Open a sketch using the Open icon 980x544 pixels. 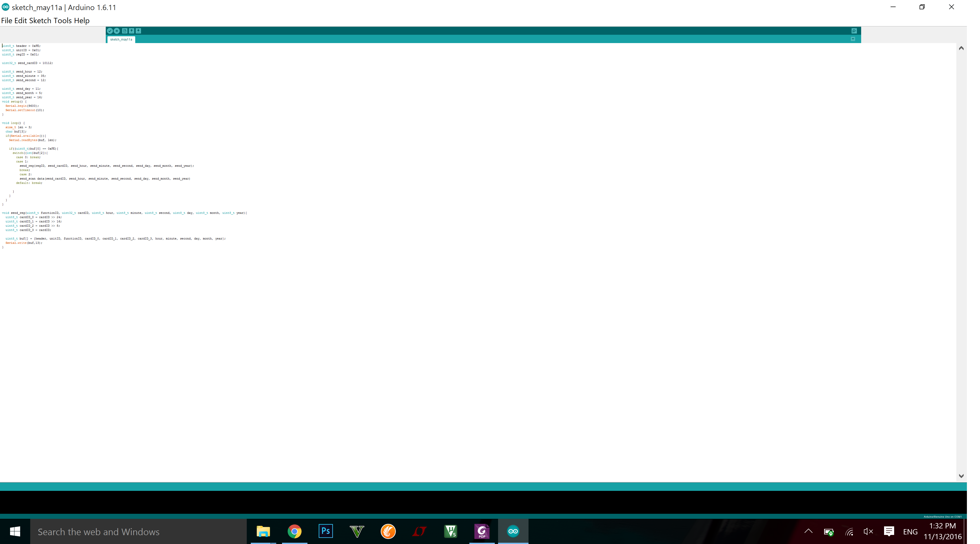coord(132,31)
